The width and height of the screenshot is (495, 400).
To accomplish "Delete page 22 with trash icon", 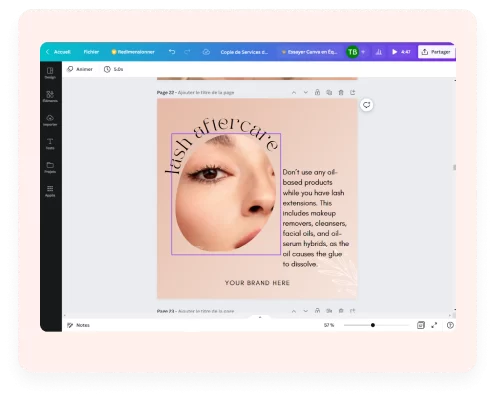I will point(341,92).
